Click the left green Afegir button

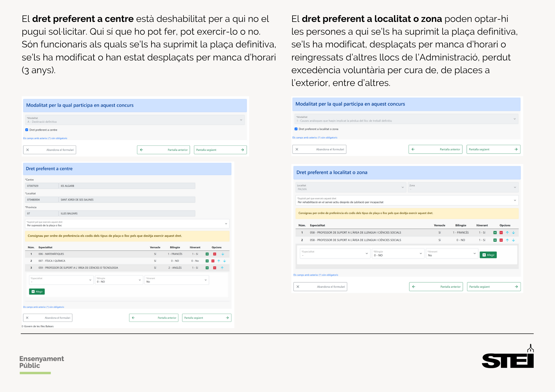click(x=37, y=292)
